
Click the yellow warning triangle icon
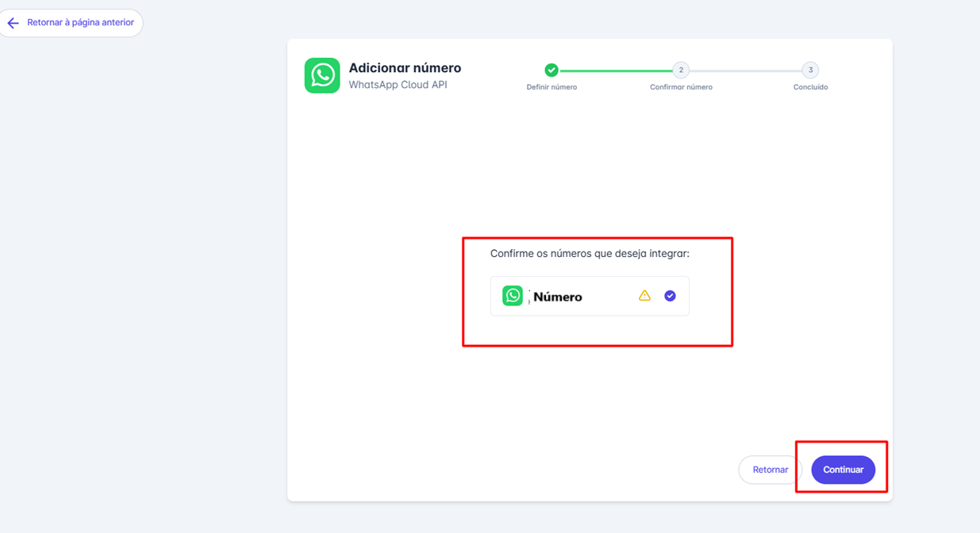tap(644, 296)
